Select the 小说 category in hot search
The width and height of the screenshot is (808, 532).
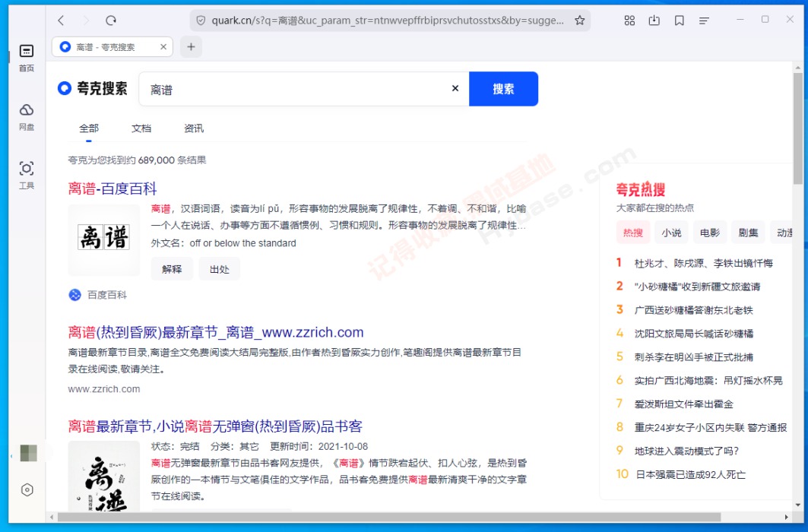tap(671, 233)
